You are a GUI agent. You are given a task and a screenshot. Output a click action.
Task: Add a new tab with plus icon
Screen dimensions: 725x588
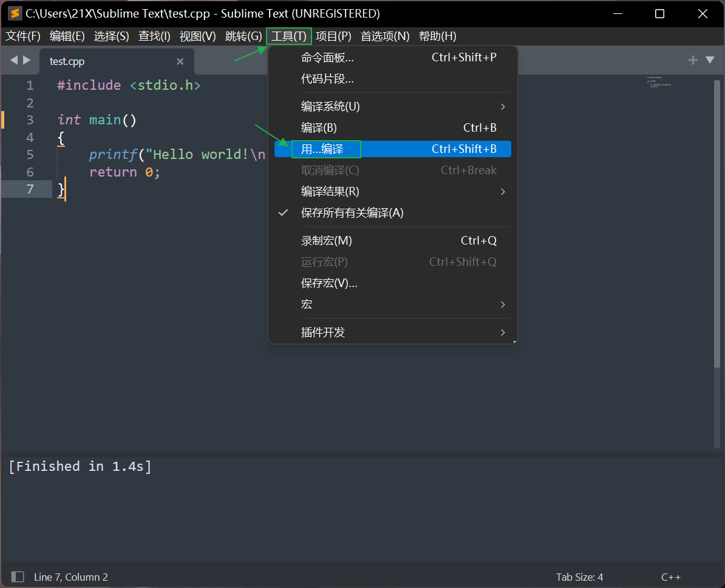click(x=693, y=60)
